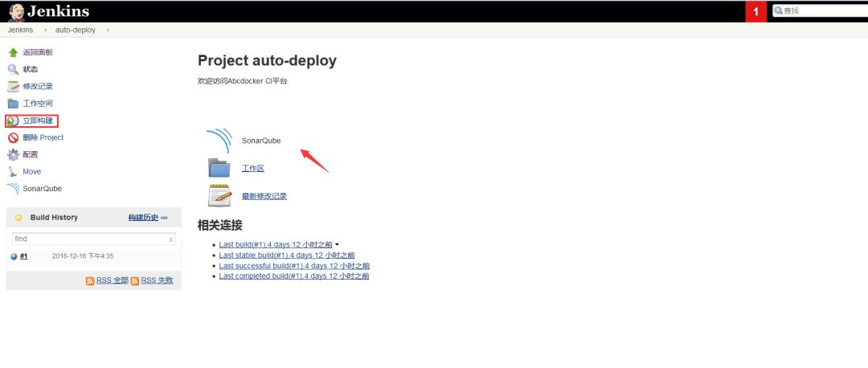This screenshot has width=868, height=368.
Task: Open the Last completed build(#1) link
Action: [294, 276]
